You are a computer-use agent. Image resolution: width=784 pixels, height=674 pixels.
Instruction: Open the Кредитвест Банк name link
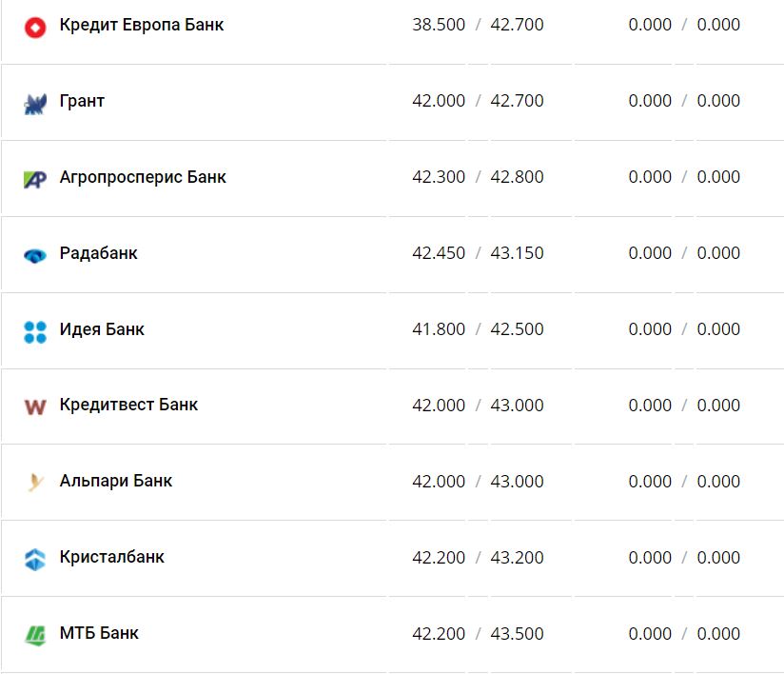[x=128, y=405]
